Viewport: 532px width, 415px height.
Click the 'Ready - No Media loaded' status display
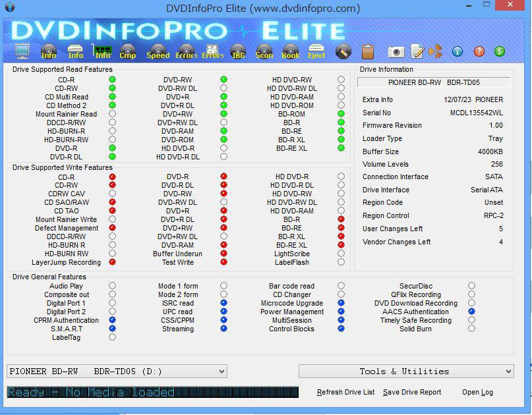click(x=153, y=393)
